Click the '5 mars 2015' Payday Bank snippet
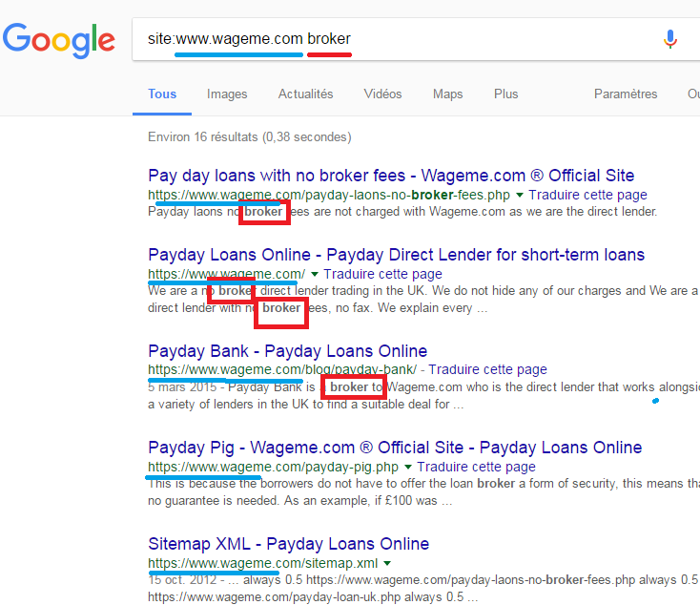The image size is (700, 605). (x=423, y=395)
